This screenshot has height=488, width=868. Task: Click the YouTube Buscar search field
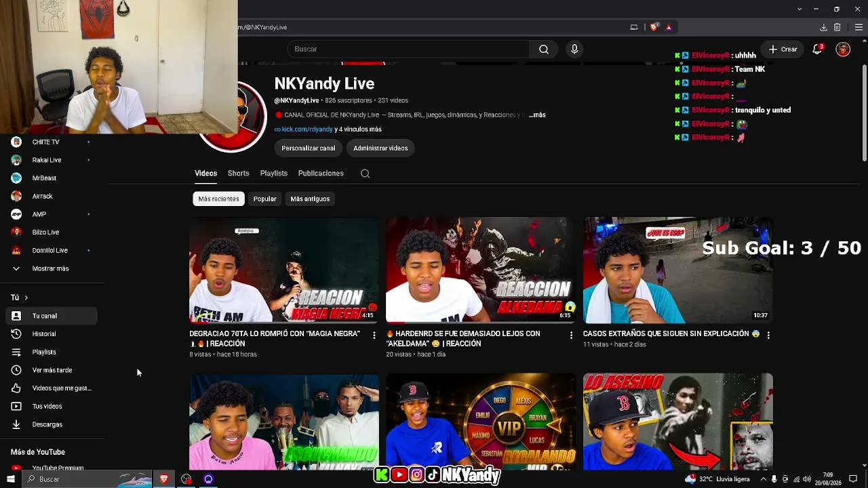coord(408,49)
